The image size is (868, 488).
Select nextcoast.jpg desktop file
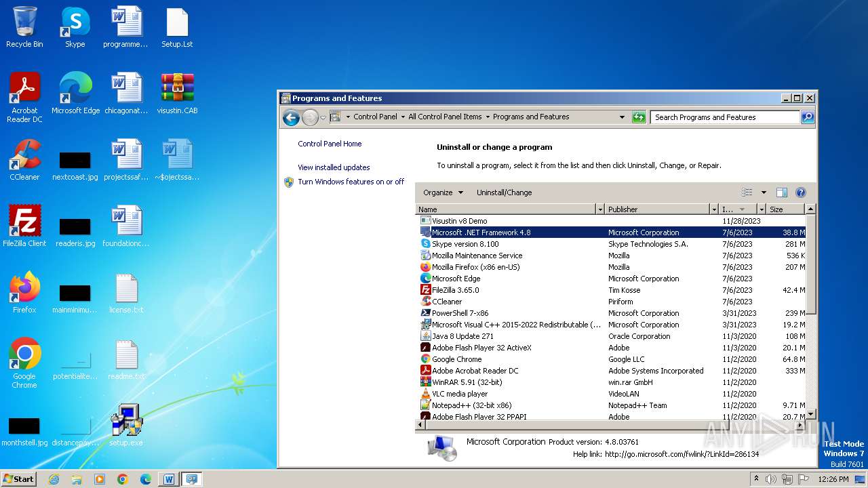tap(75, 165)
